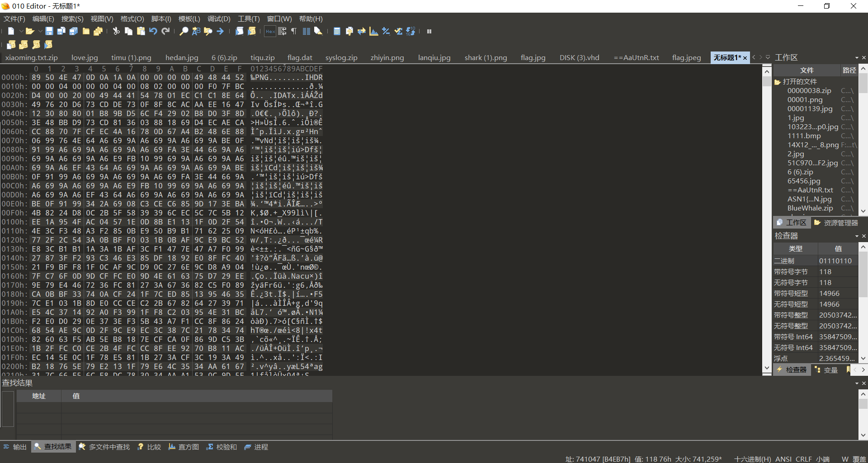Collapse the 打开的文件 tree folder

point(778,82)
